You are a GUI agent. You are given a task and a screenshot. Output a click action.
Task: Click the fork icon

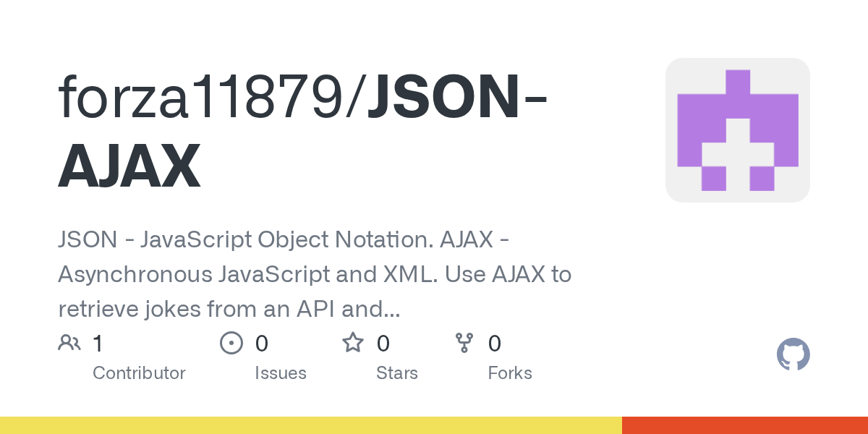pyautogui.click(x=464, y=343)
